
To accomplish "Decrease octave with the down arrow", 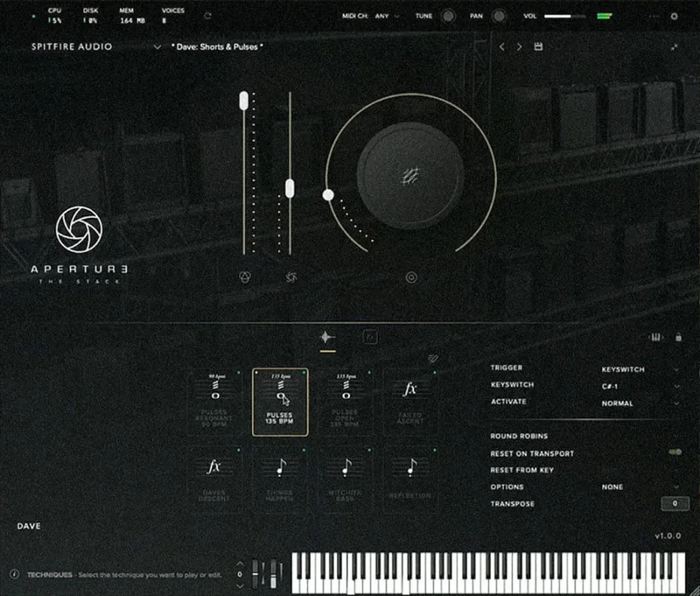I will tap(240, 585).
